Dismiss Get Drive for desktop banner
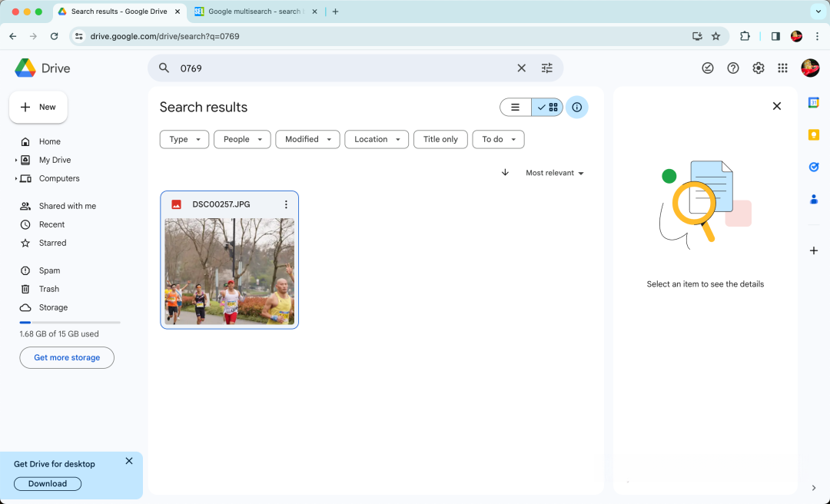The height and width of the screenshot is (504, 830). coord(129,461)
